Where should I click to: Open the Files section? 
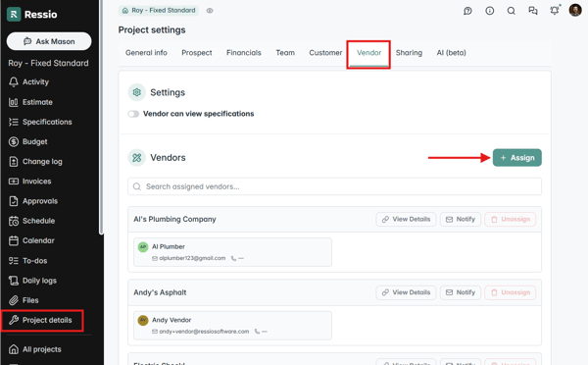(x=24, y=300)
